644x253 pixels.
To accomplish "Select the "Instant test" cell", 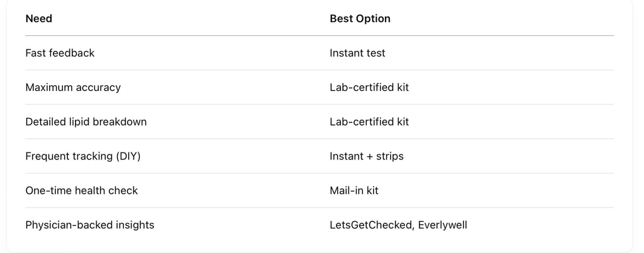I will pos(357,53).
